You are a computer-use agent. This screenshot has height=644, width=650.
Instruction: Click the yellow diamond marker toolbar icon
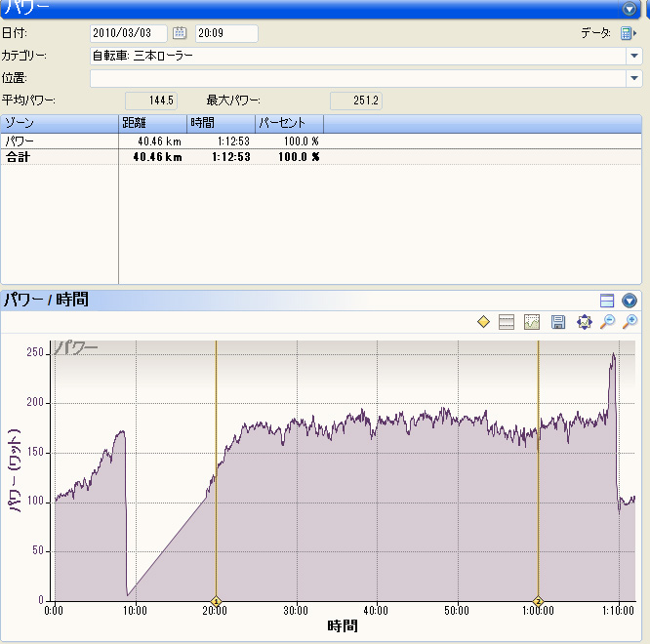point(483,322)
